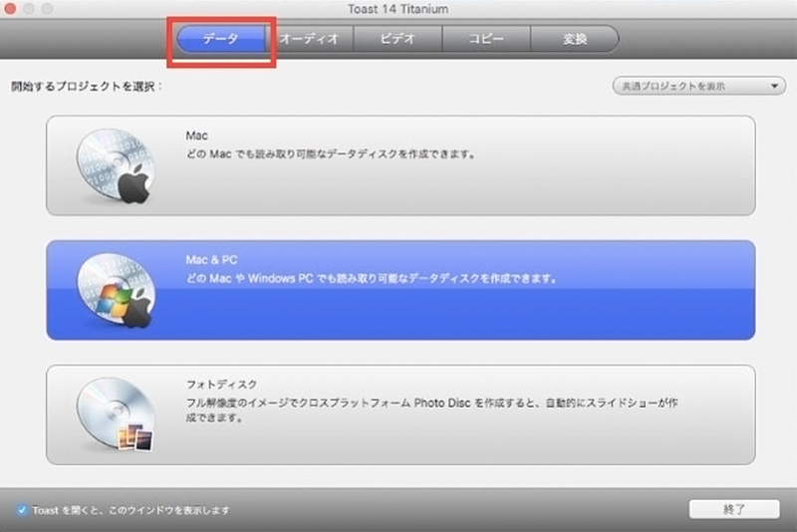Click the Mac disc description text
797x532 pixels.
(331, 154)
